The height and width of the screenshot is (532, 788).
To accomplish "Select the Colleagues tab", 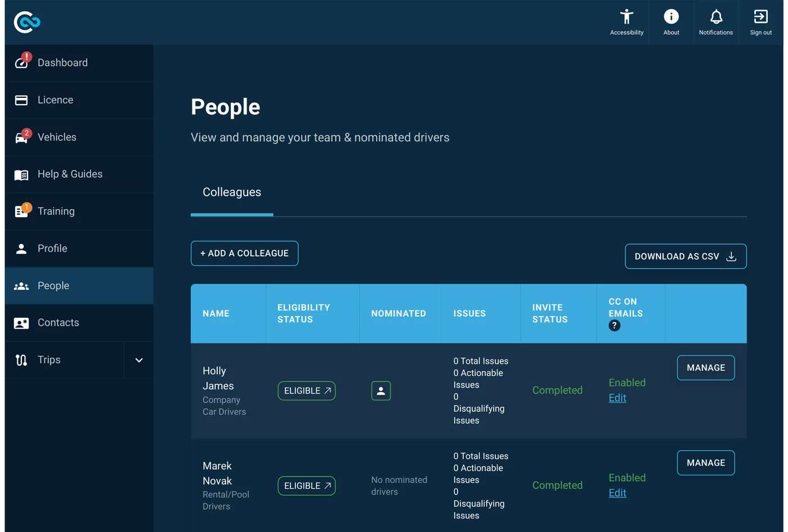I will coord(232,192).
